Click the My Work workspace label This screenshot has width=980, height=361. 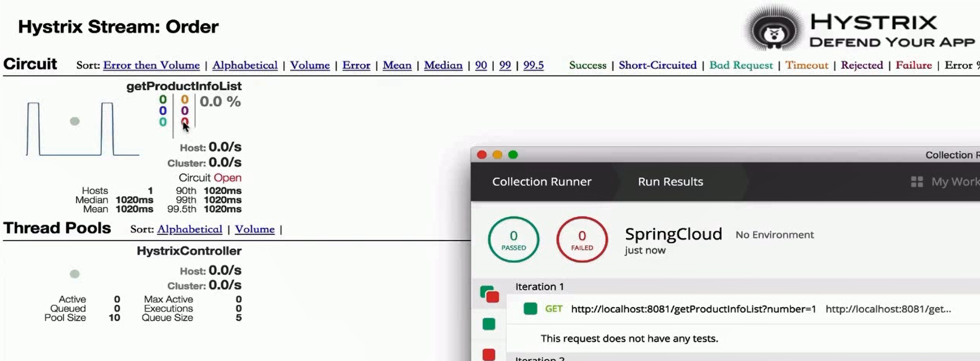click(x=955, y=182)
